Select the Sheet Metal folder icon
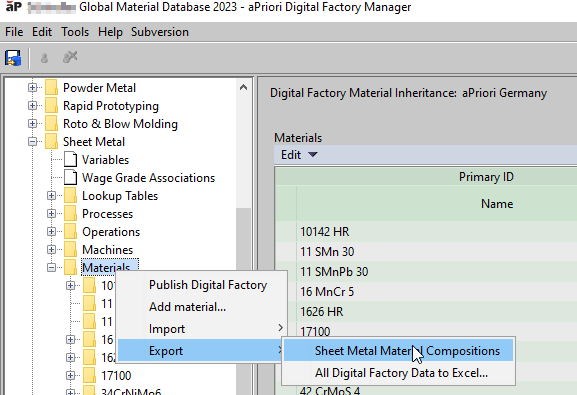Screen dimensions: 577x395 pyautogui.click(x=52, y=142)
